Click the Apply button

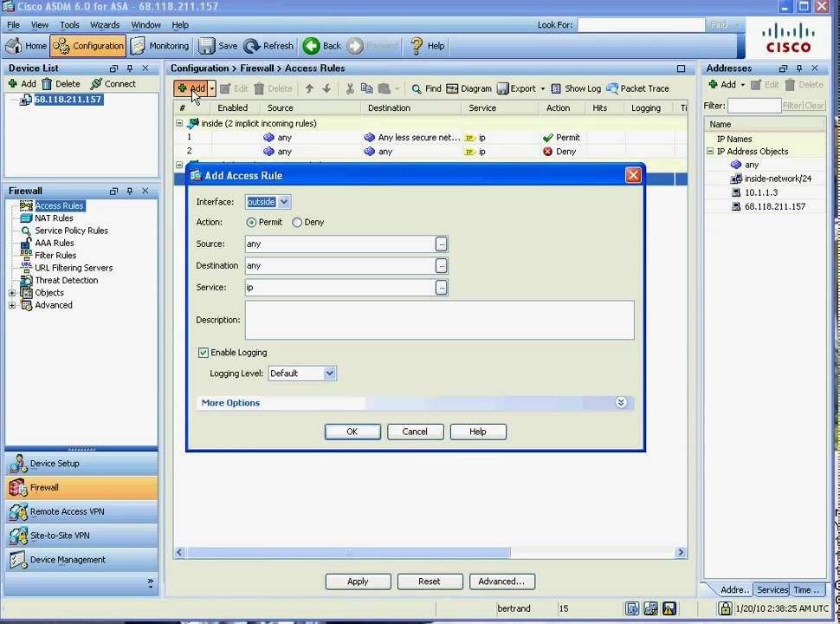[x=358, y=582]
